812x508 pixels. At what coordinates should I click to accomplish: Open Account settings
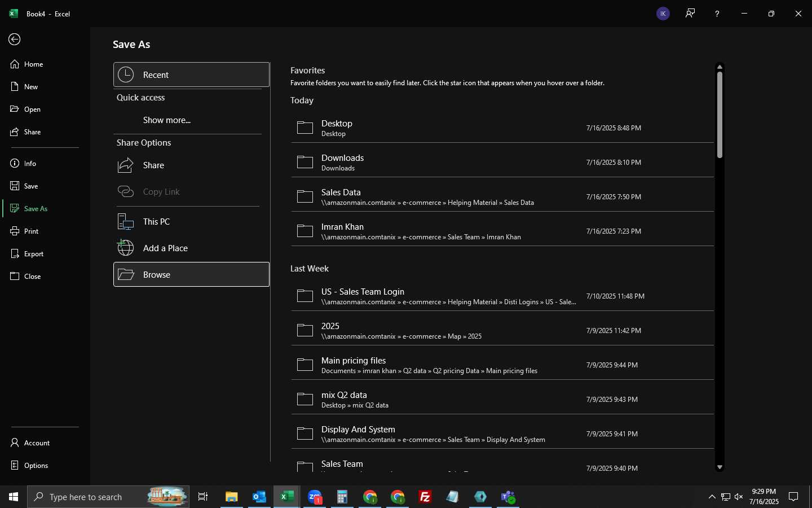click(45, 443)
